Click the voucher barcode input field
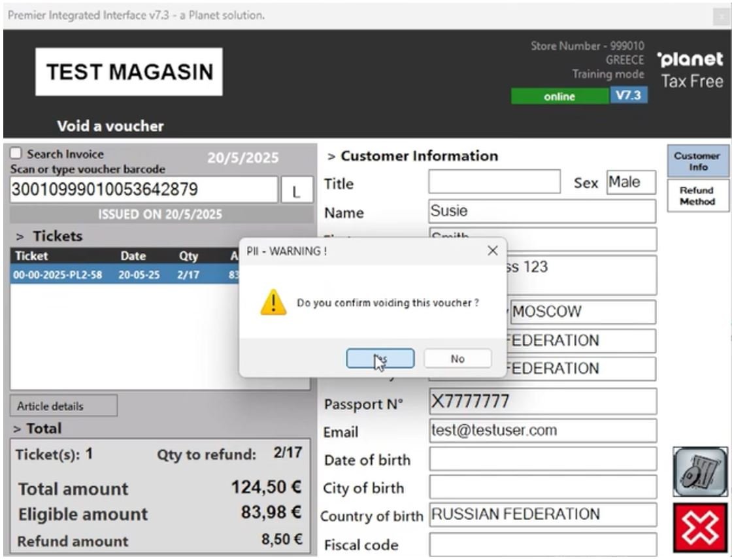This screenshot has height=560, width=732. point(144,190)
